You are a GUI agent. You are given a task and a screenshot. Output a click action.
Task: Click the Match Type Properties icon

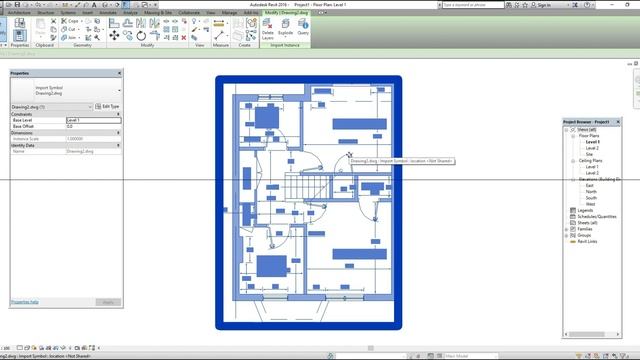pos(53,38)
